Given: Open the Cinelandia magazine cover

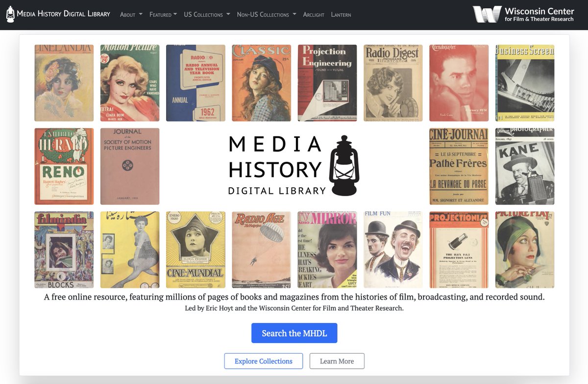Looking at the screenshot, I should (64, 82).
